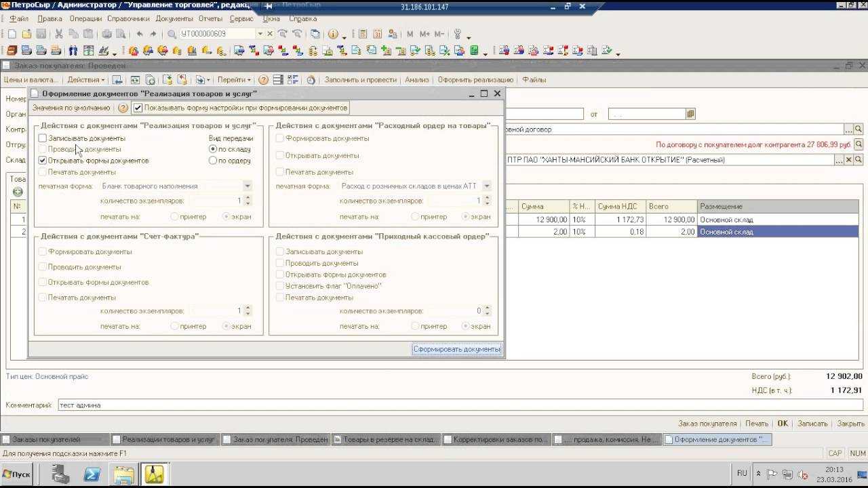Click the Записать button at the bottom
868x488 pixels.
pos(812,423)
